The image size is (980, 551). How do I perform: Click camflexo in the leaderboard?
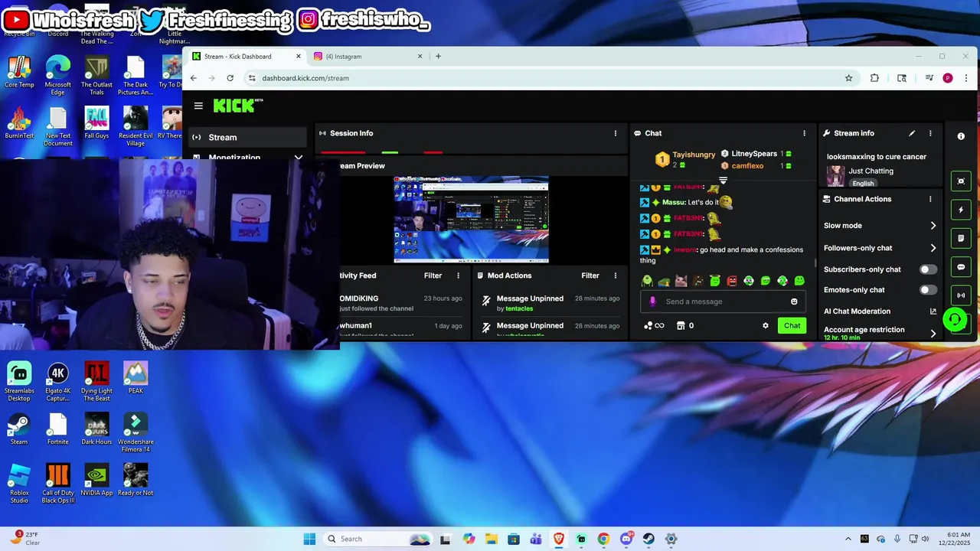(x=747, y=166)
